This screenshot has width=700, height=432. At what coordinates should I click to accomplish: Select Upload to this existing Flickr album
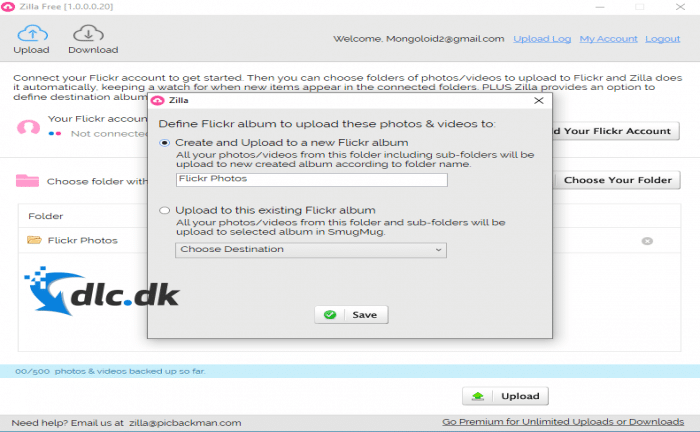coord(165,210)
